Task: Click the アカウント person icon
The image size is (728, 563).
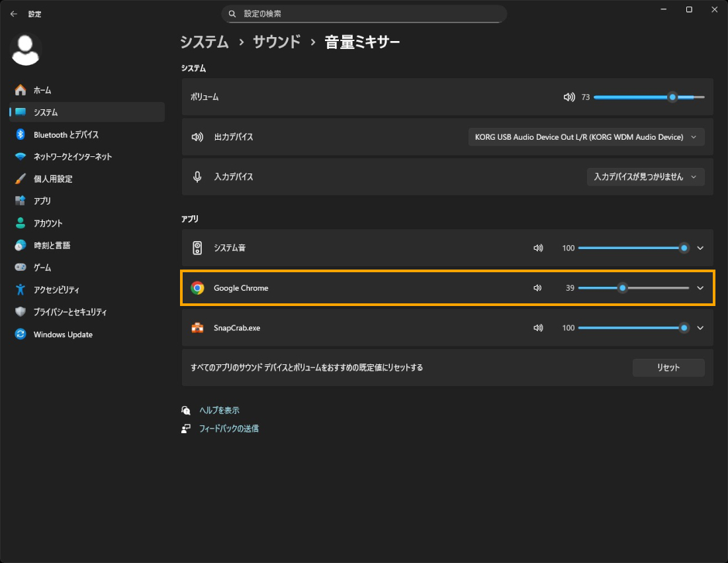Action: [x=21, y=223]
